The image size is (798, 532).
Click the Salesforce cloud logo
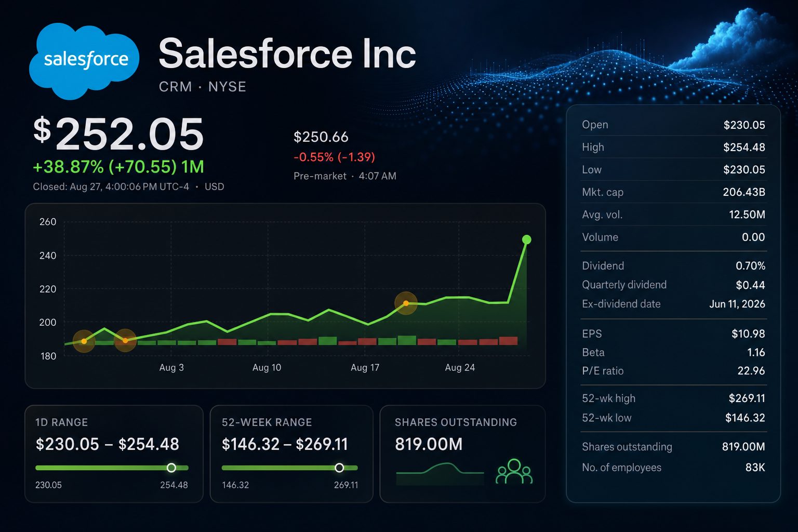click(85, 61)
